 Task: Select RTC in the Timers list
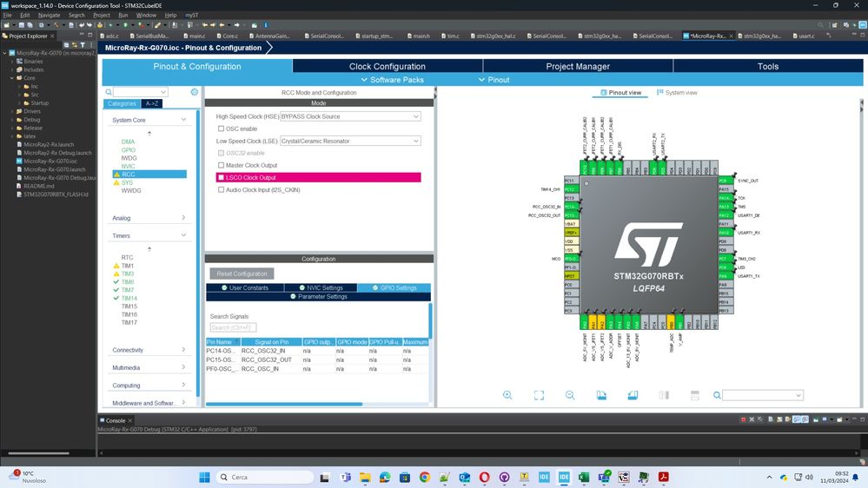coord(128,257)
